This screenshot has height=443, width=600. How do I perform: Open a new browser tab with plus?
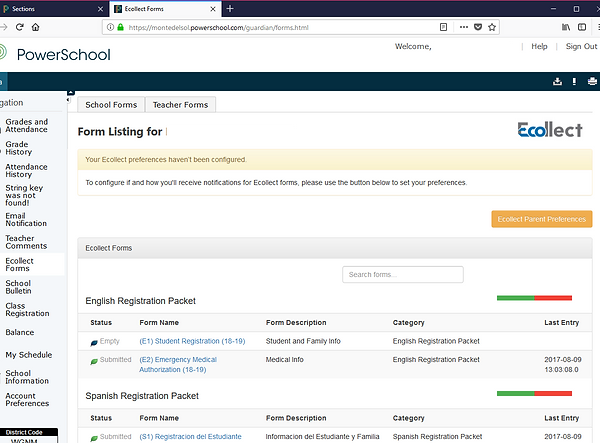click(230, 8)
